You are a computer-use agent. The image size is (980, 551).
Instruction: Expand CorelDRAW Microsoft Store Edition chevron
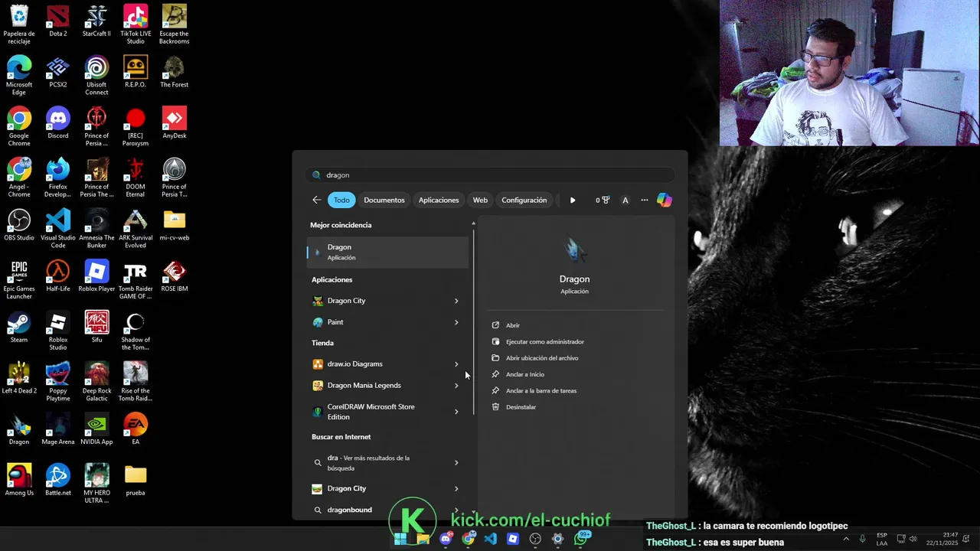(456, 412)
